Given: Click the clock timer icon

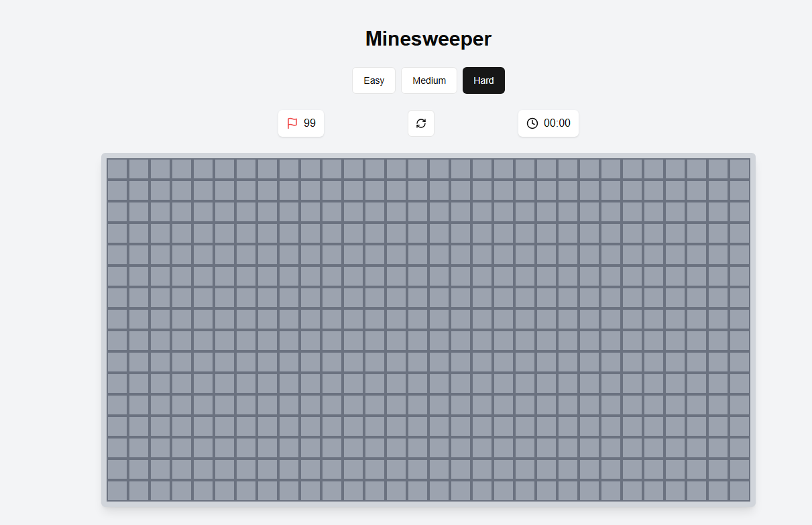Looking at the screenshot, I should point(532,123).
